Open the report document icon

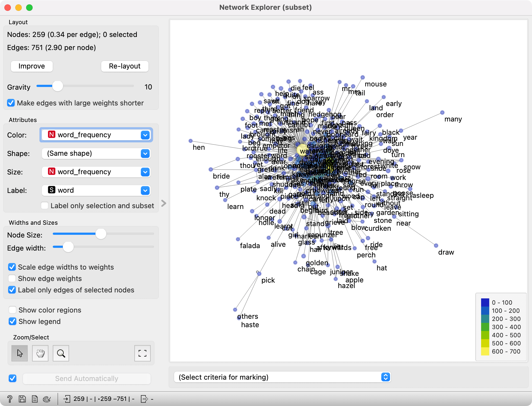[35, 399]
